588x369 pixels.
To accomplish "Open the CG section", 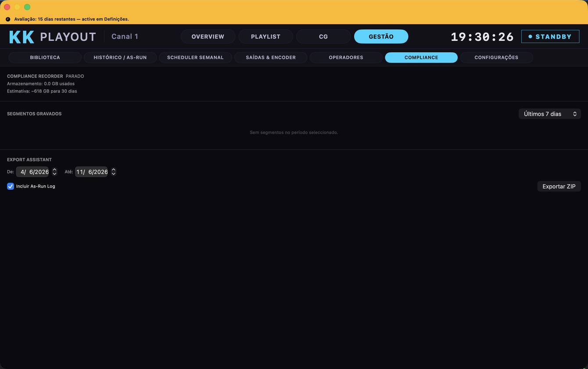I will pyautogui.click(x=323, y=36).
